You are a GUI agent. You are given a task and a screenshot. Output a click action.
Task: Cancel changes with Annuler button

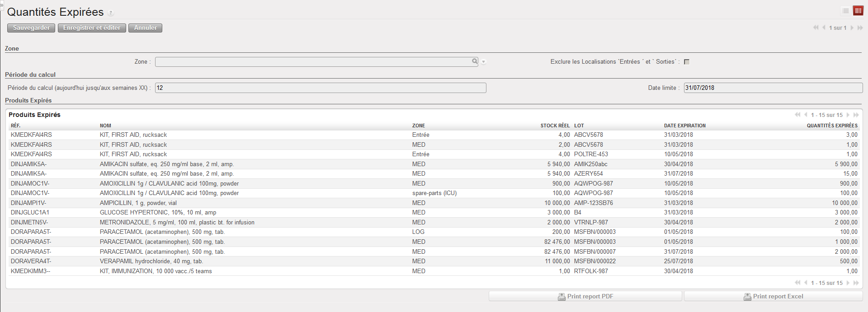145,28
